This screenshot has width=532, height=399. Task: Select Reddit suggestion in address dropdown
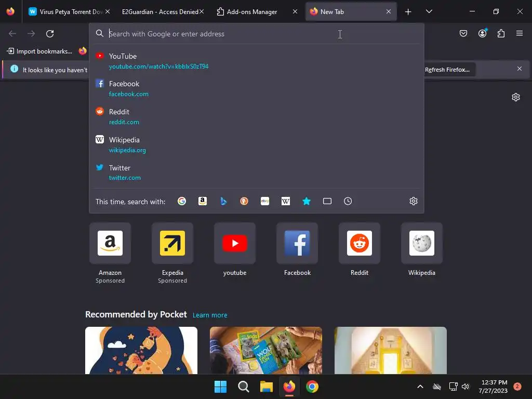coord(257,117)
